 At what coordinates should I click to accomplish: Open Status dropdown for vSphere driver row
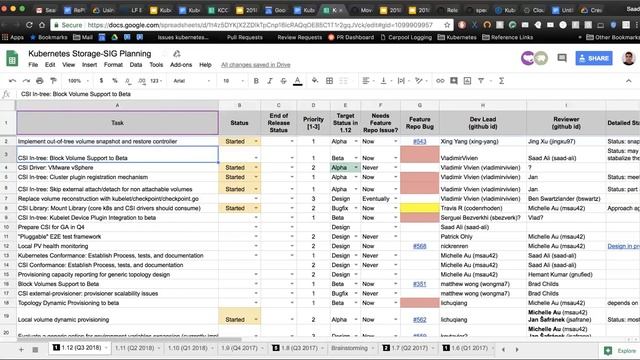click(x=256, y=168)
